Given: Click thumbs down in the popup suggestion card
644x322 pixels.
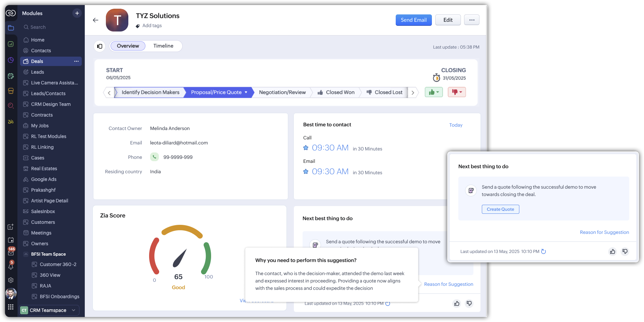Looking at the screenshot, I should point(625,251).
